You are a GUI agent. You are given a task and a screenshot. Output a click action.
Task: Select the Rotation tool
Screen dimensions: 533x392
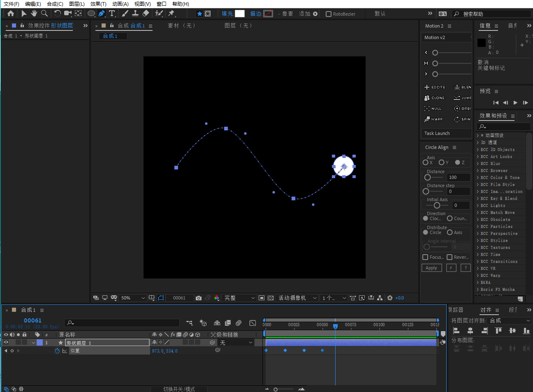(x=57, y=14)
